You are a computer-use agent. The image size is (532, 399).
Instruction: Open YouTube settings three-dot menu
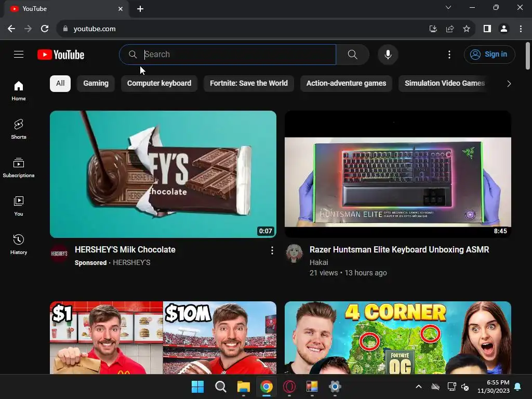coord(449,54)
